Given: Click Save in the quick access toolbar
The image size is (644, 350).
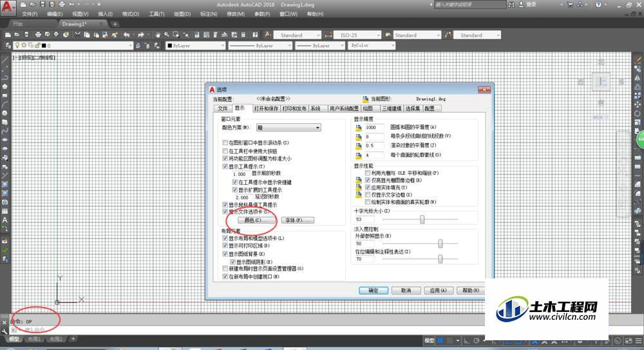Looking at the screenshot, I should [43, 5].
